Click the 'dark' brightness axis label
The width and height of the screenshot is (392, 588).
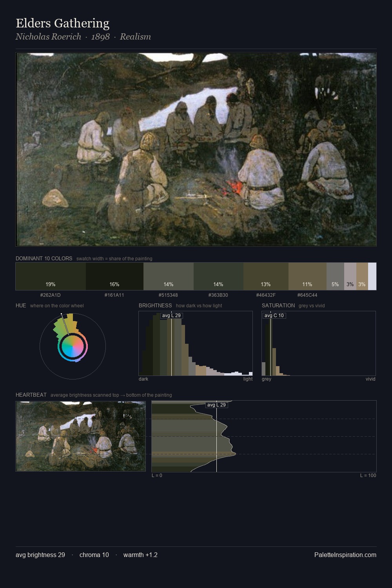pyautogui.click(x=143, y=379)
